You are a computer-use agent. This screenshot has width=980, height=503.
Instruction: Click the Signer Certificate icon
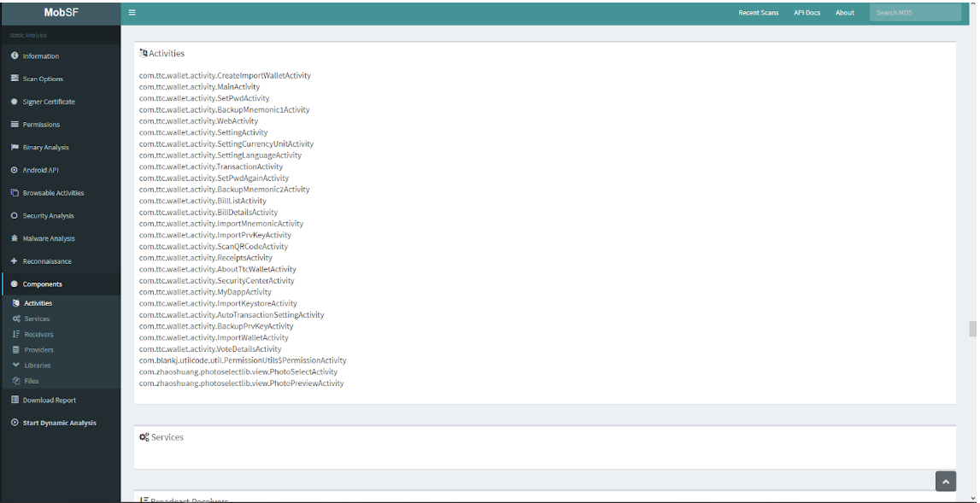(x=15, y=102)
